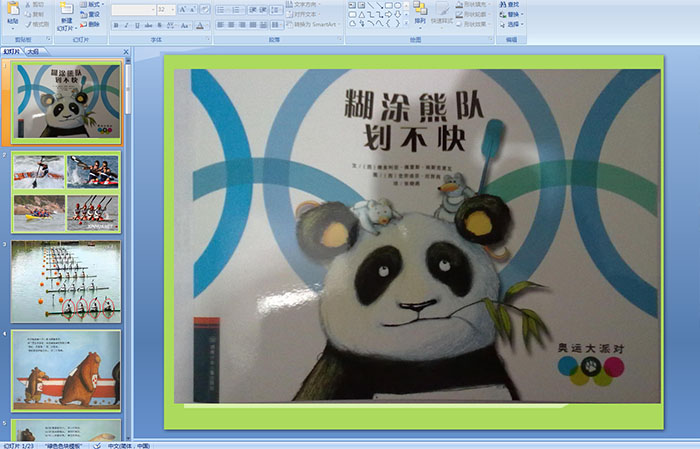The width and height of the screenshot is (700, 449).
Task: Click the Shrink Font icon
Action: pos(193,9)
